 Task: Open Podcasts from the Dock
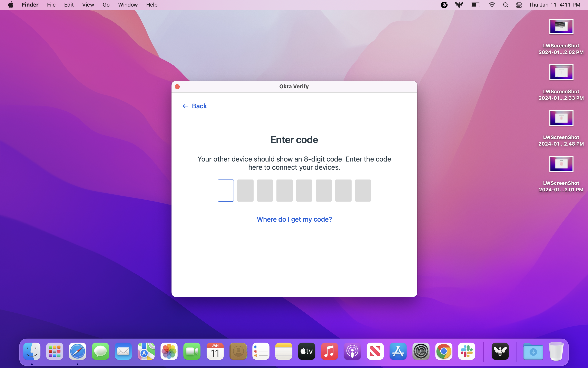(352, 351)
